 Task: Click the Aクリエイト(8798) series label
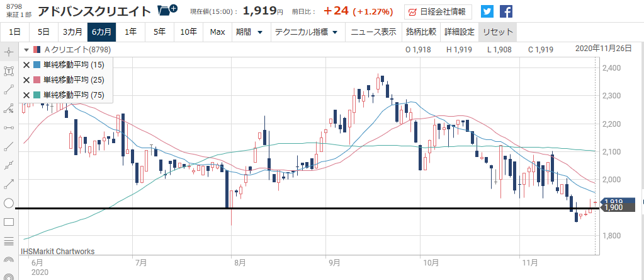[77, 50]
